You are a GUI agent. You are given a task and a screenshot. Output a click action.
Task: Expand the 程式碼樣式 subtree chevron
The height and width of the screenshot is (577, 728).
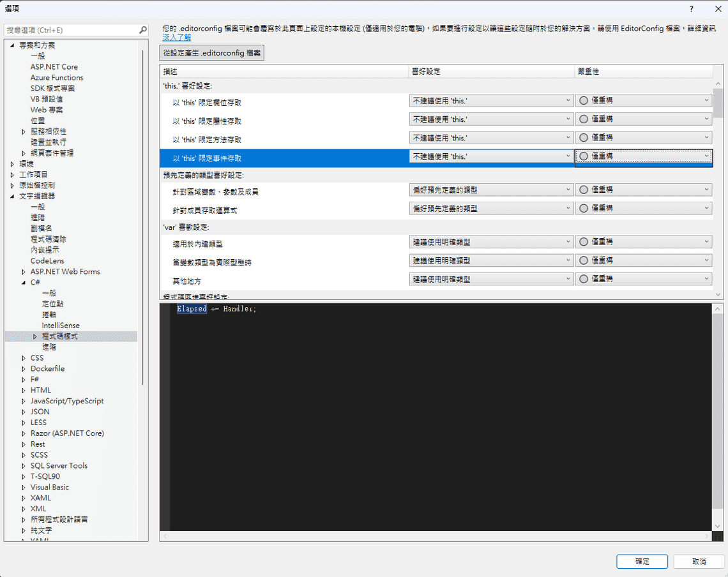[x=35, y=336]
